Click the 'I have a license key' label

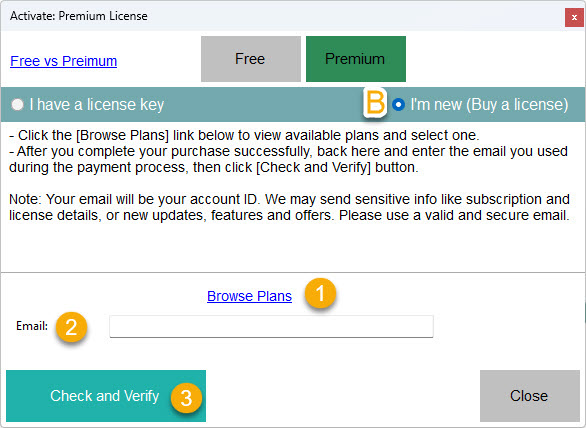coord(96,104)
